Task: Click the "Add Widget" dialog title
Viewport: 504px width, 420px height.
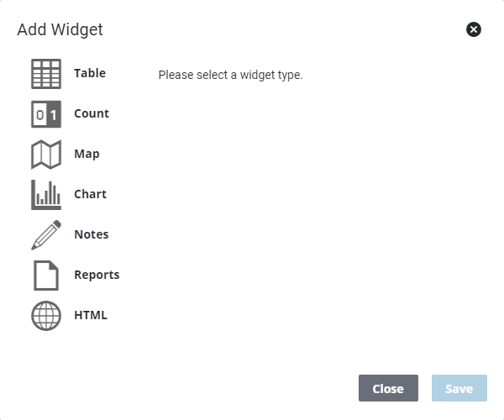Action: [x=60, y=30]
